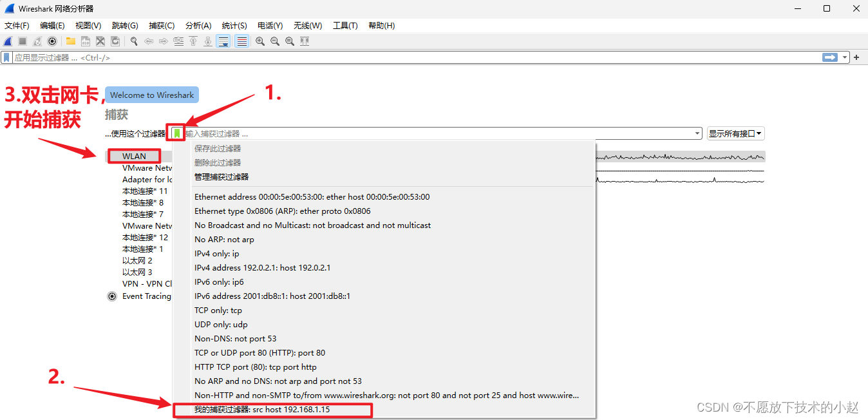Screen dimensions: 868x420
Task: Reload the capture file
Action: point(115,41)
